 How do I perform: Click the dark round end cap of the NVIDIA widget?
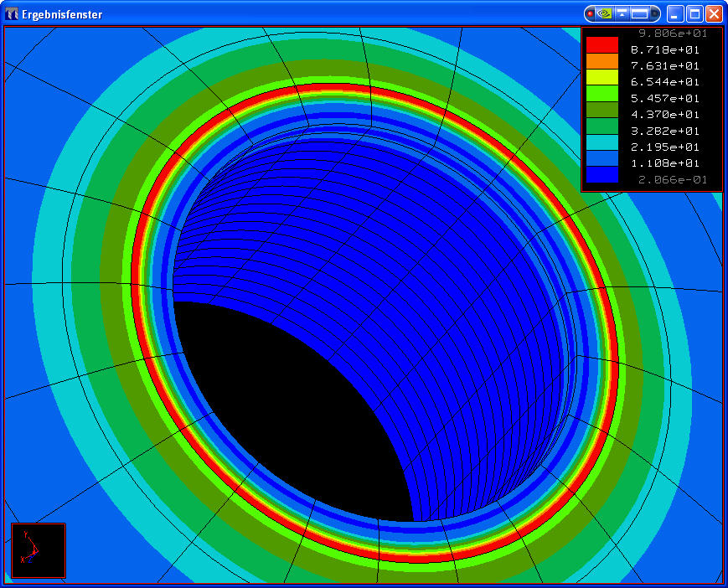click(x=654, y=14)
